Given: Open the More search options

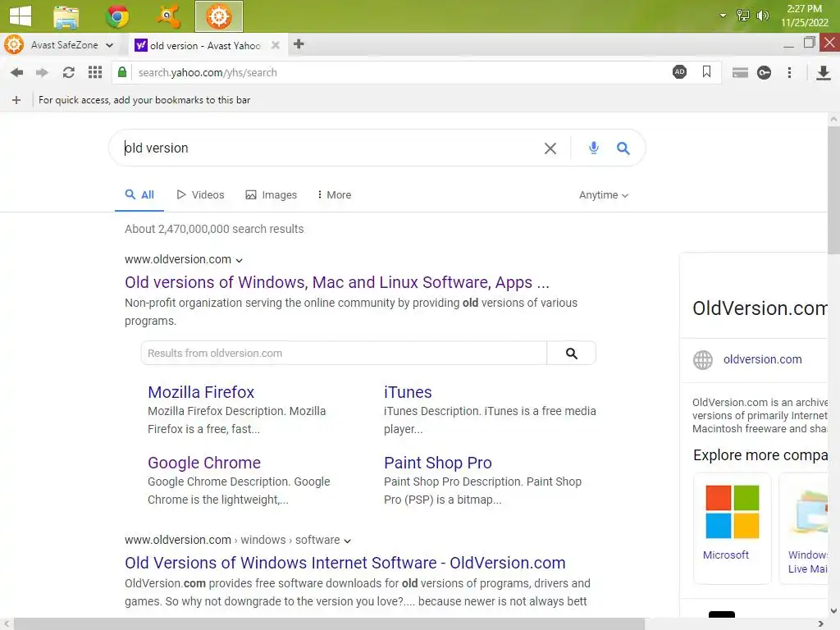Looking at the screenshot, I should (x=335, y=195).
